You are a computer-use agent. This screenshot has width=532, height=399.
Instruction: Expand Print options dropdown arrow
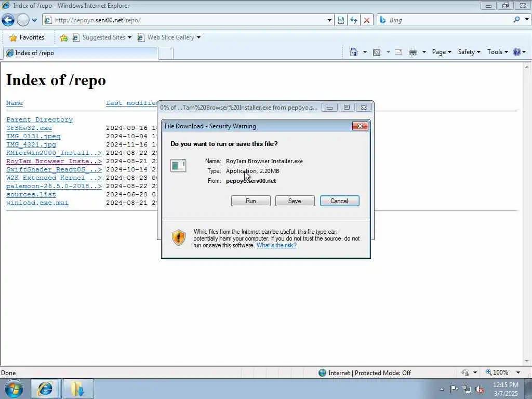[424, 52]
